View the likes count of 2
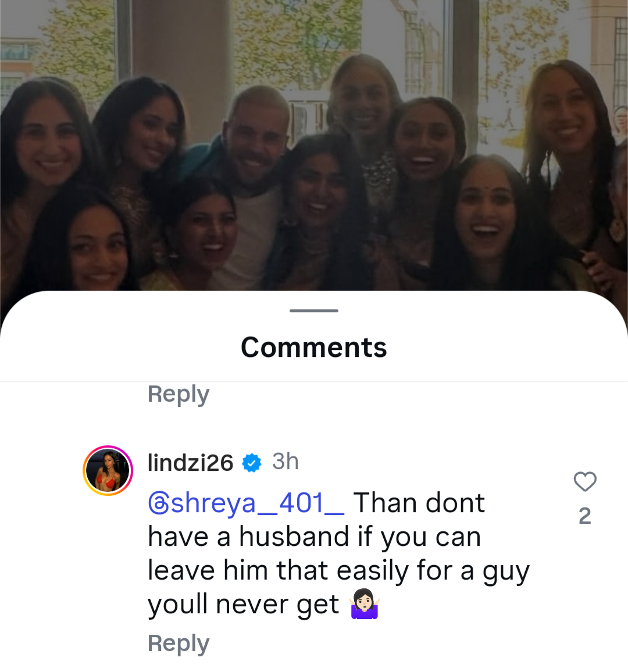 [x=585, y=516]
